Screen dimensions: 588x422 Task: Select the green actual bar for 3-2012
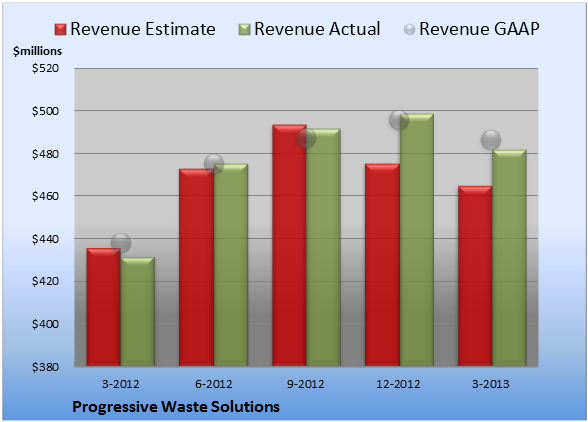coord(137,311)
